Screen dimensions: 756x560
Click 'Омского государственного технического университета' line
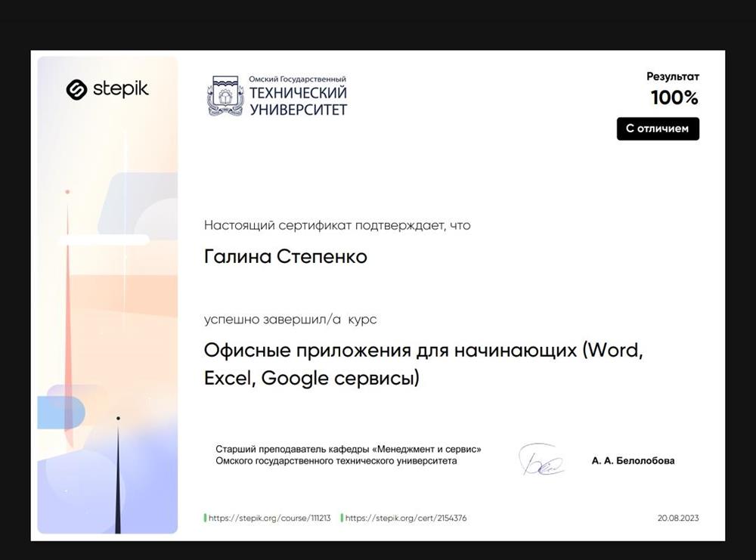tap(336, 461)
